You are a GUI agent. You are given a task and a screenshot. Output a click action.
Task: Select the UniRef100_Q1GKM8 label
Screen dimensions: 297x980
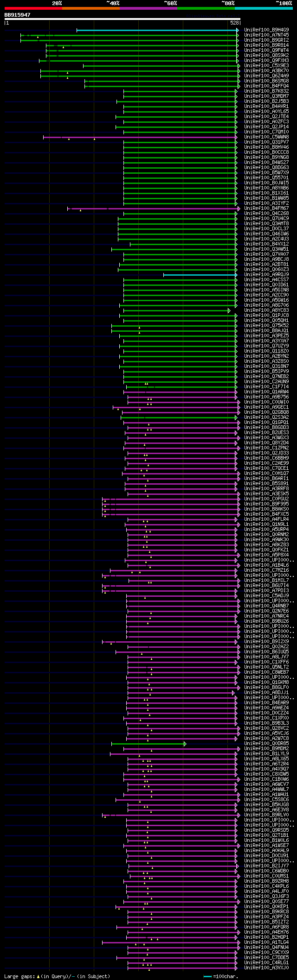pyautogui.click(x=266, y=683)
